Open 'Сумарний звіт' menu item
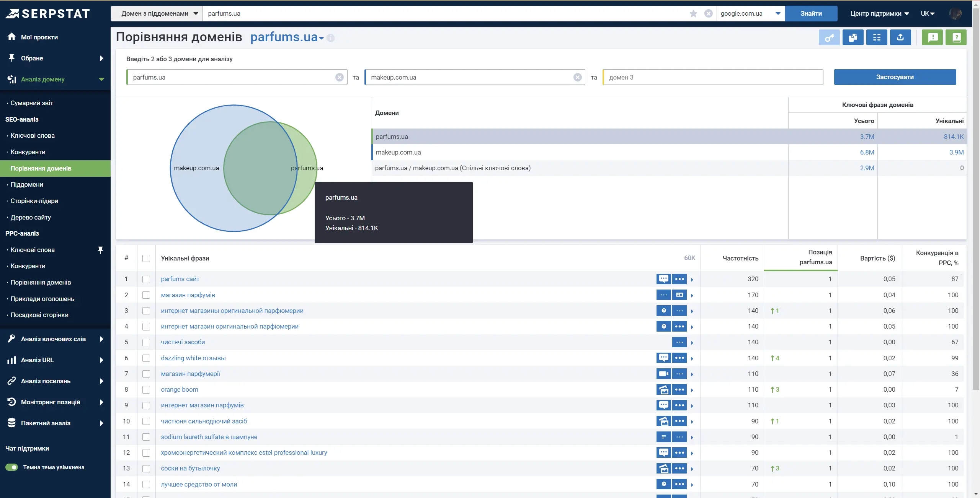The image size is (980, 498). point(32,103)
